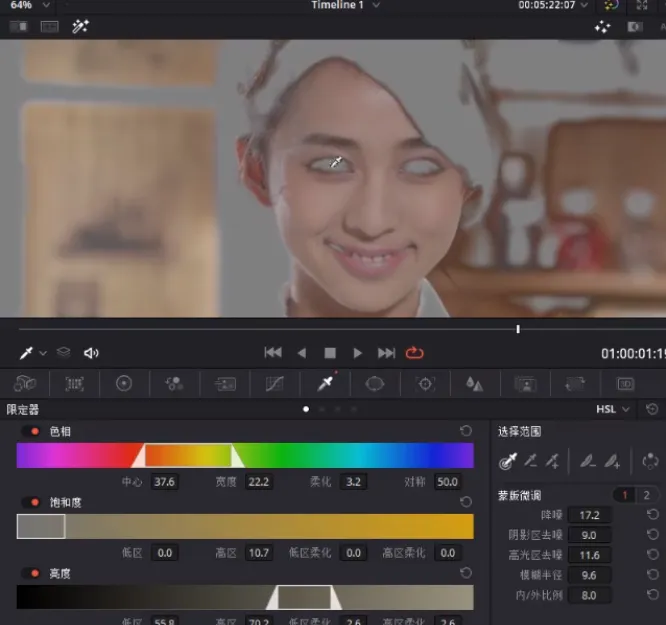Toggle the split screen viewer icon
The image size is (666, 625).
pyautogui.click(x=50, y=27)
